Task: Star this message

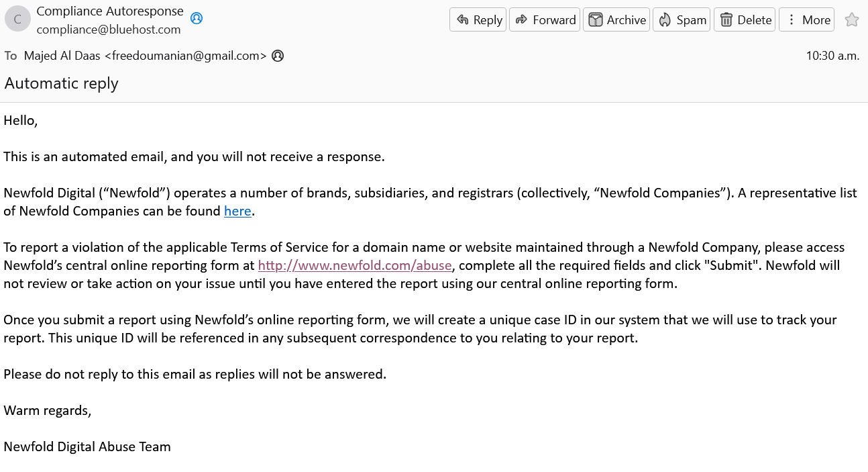Action: [x=851, y=20]
